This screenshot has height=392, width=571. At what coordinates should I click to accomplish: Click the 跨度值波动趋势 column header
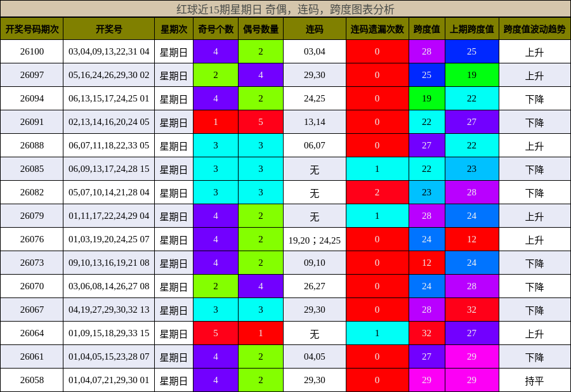tap(535, 29)
